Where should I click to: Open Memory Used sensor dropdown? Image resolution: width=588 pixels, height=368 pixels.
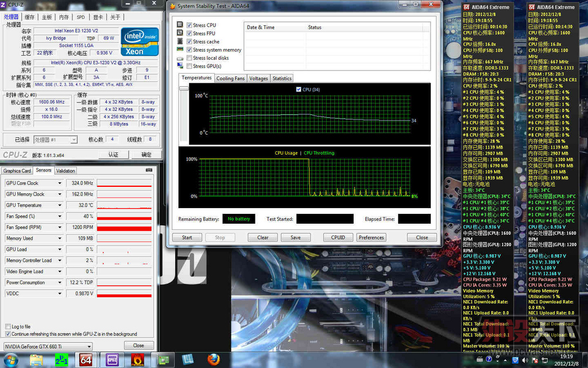click(60, 239)
